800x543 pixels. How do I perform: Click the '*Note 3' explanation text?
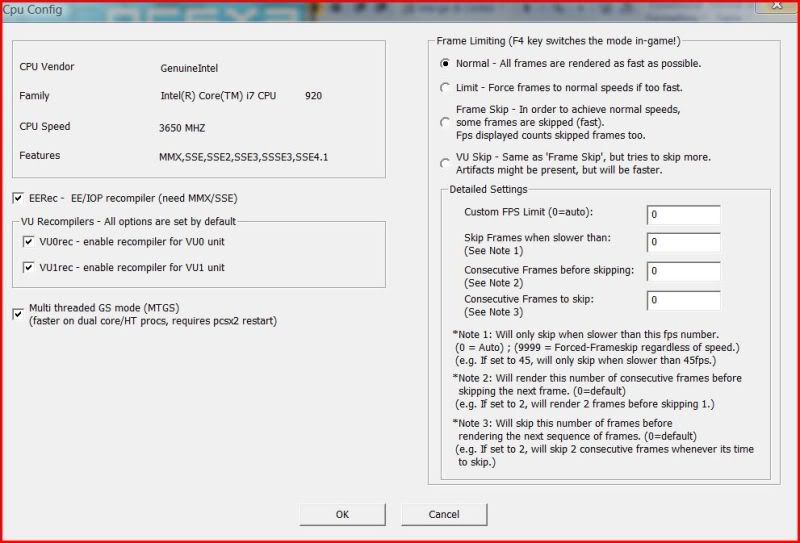pyautogui.click(x=603, y=442)
